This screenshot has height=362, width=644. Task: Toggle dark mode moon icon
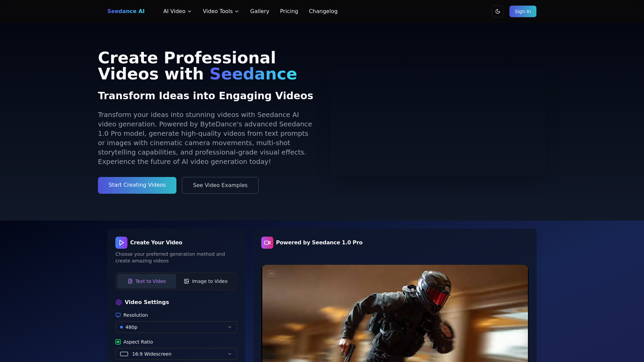498,11
